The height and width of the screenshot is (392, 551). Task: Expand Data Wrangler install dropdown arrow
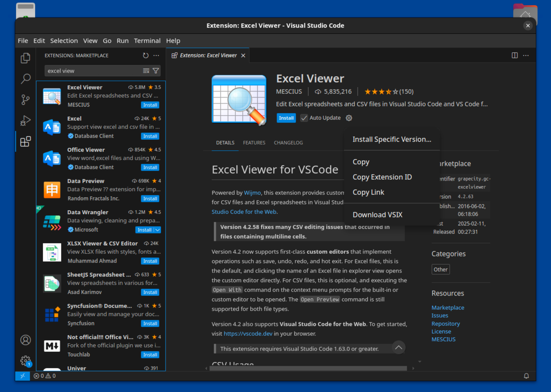click(x=157, y=230)
